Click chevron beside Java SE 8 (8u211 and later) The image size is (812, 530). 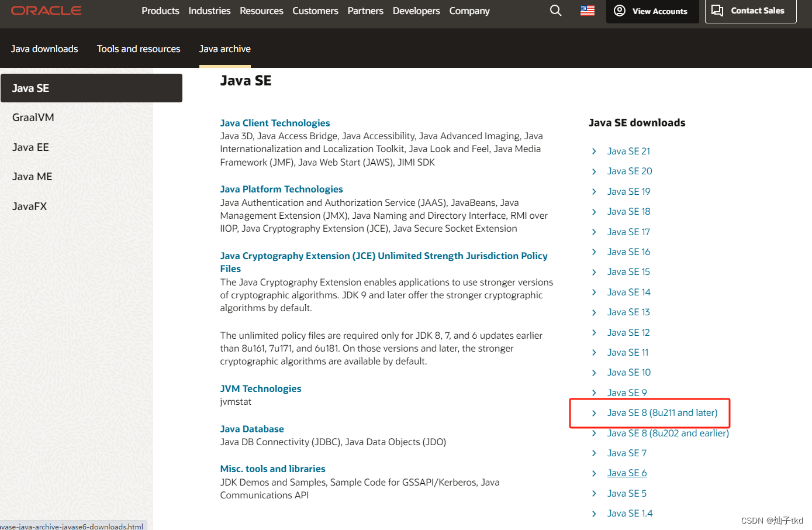pos(594,413)
